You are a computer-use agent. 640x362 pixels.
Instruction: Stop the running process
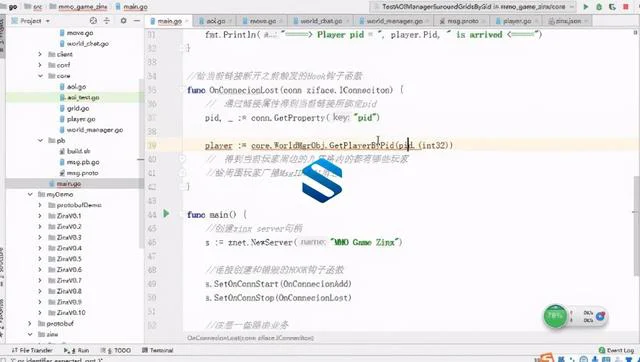[x=626, y=7]
